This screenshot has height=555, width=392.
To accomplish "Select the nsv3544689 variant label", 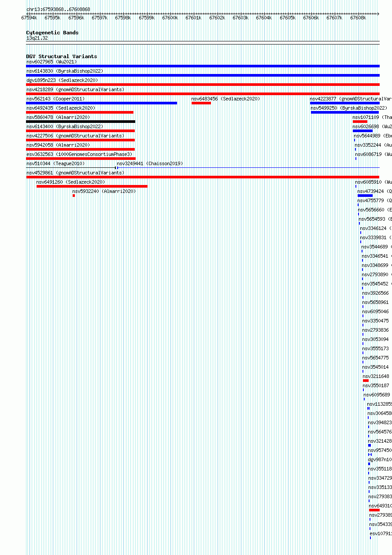I will click(x=377, y=247).
